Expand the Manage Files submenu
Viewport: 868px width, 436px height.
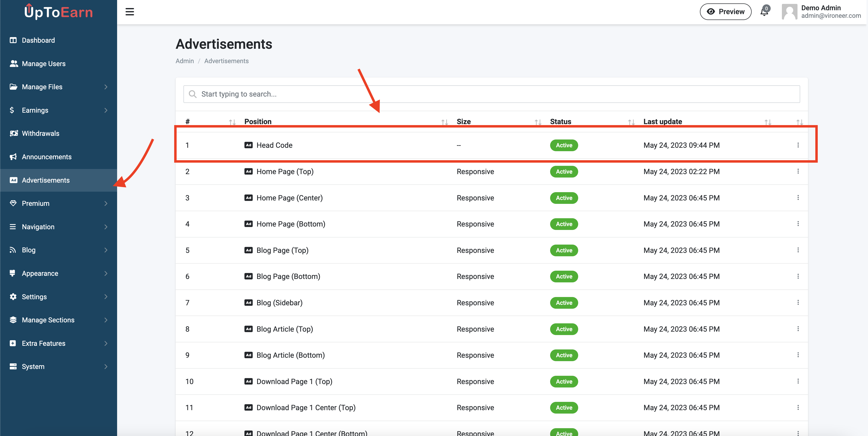pos(106,87)
